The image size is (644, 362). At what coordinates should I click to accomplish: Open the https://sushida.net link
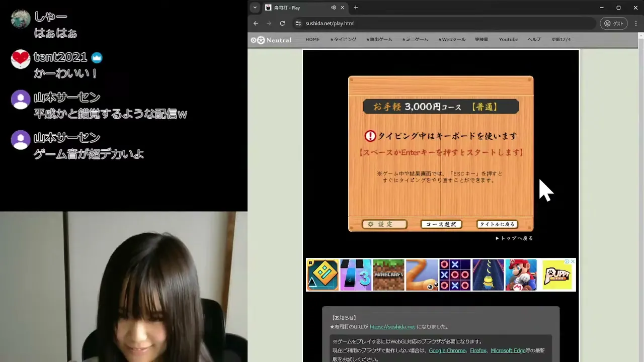(x=392, y=327)
